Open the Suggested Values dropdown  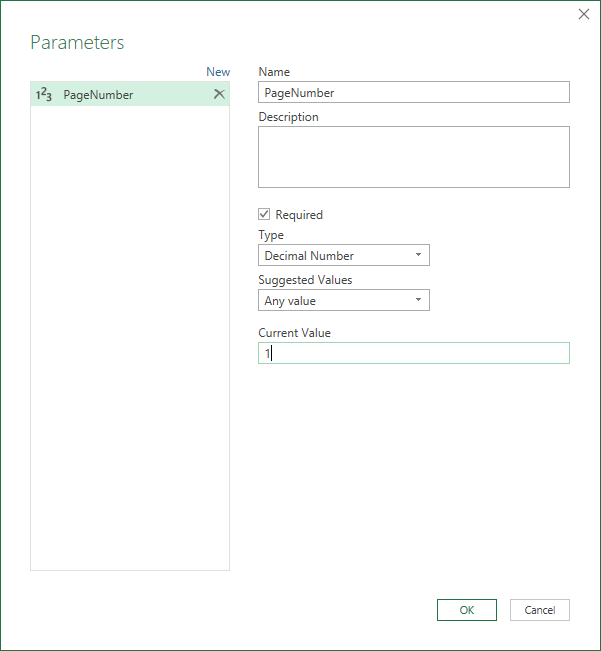tap(344, 300)
